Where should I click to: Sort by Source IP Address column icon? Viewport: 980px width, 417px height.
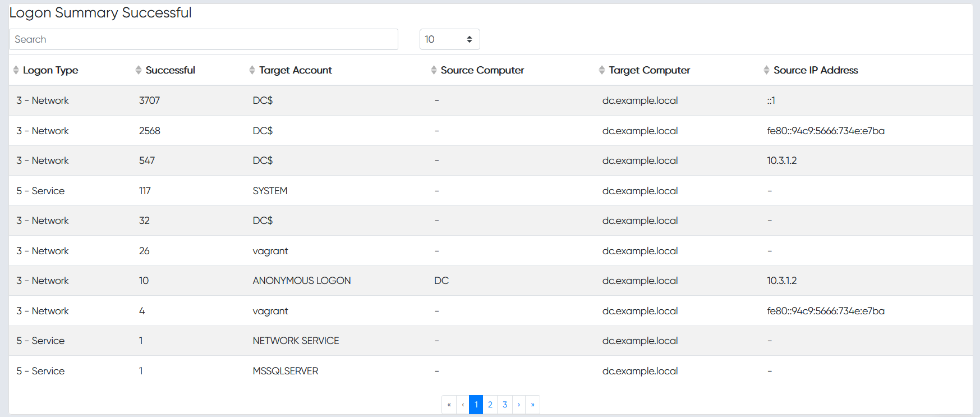766,70
